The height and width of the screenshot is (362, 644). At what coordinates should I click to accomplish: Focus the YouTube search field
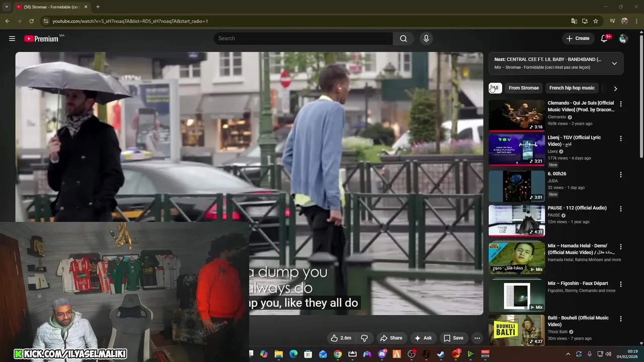pos(303,38)
